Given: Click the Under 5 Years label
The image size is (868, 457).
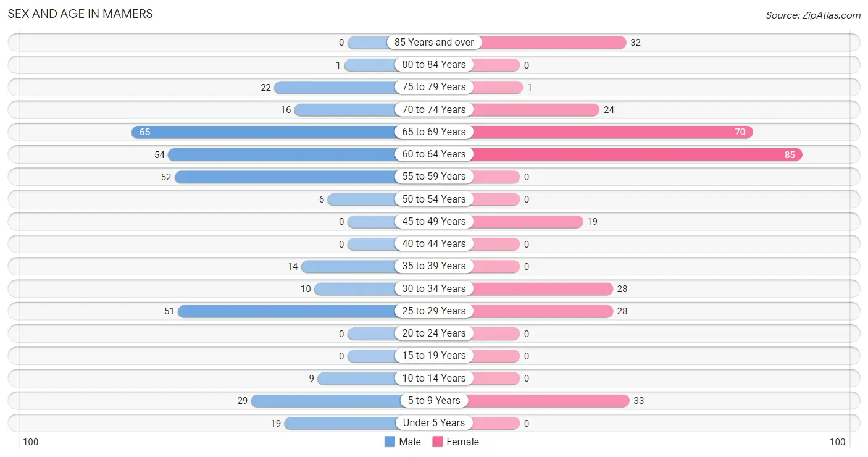Looking at the screenshot, I should pyautogui.click(x=434, y=423).
